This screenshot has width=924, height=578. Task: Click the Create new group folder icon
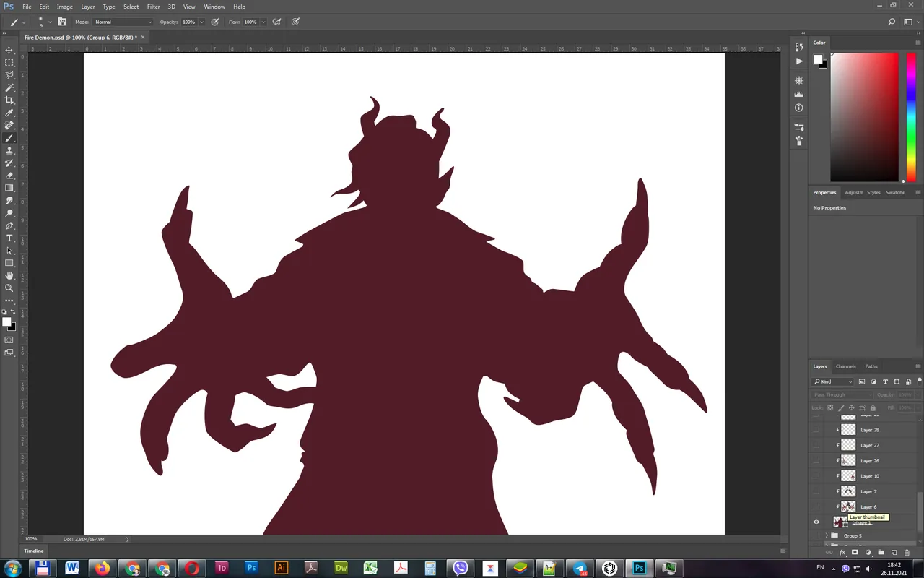pyautogui.click(x=881, y=553)
